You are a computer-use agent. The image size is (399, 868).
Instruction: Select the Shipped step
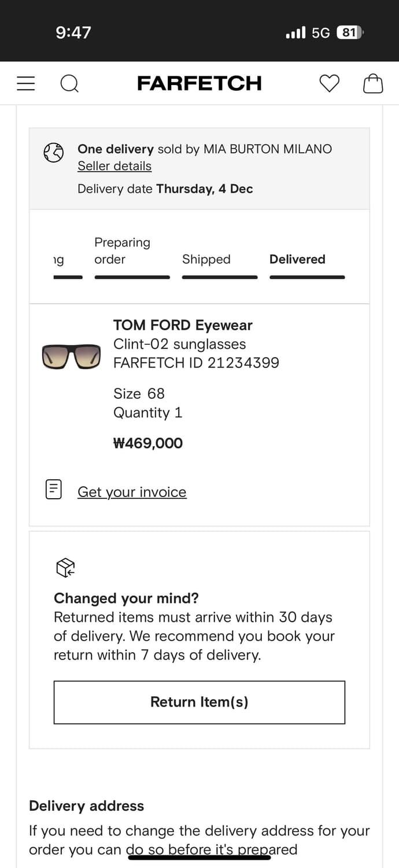pos(206,259)
